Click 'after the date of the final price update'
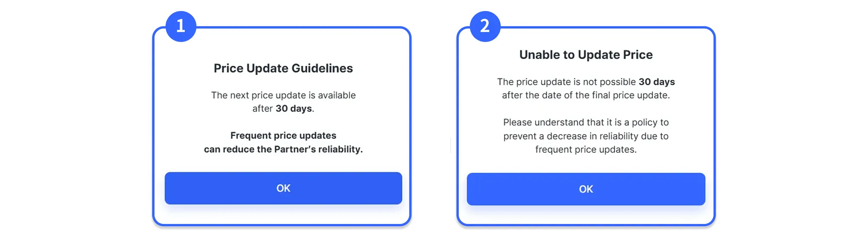The width and height of the screenshot is (868, 249). click(586, 95)
